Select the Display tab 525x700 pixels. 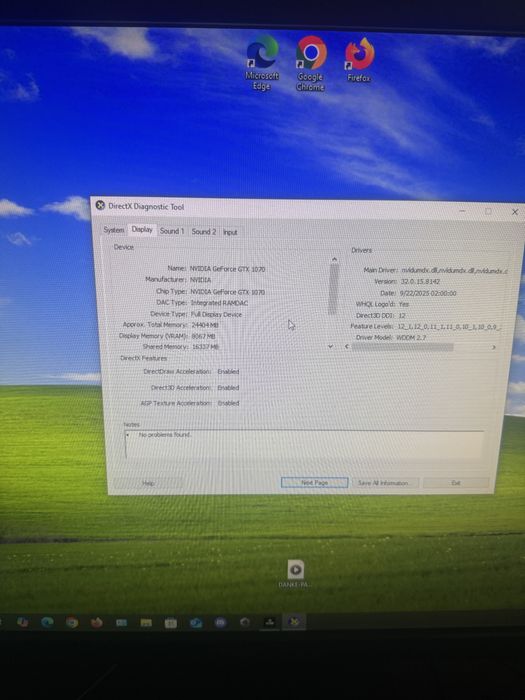pos(142,229)
